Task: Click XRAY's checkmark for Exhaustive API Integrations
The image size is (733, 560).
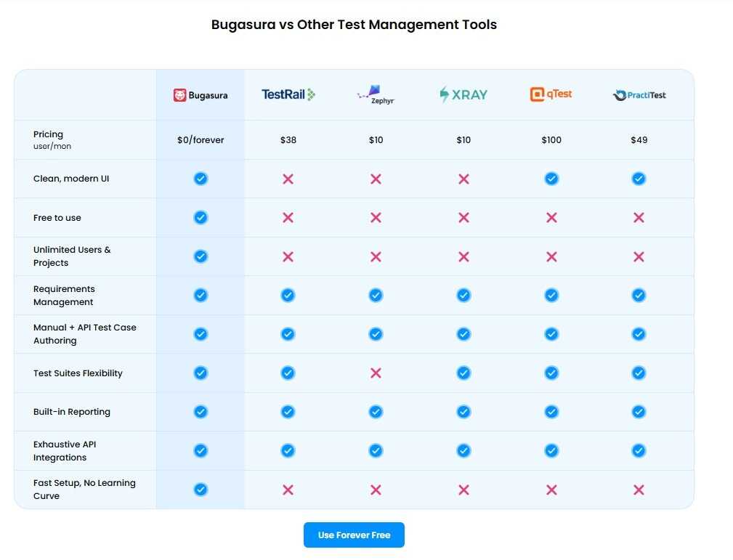Action: [463, 450]
